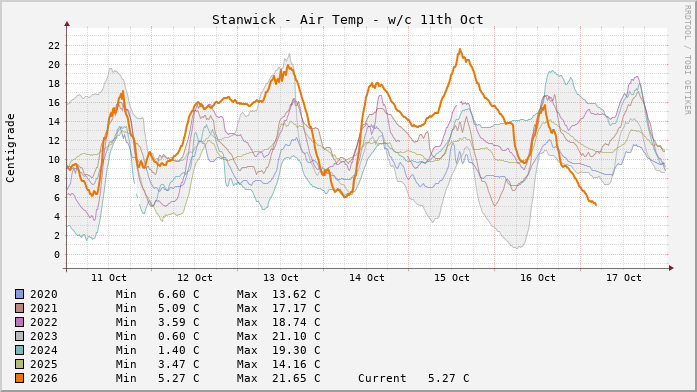Click the '2025' legend year label

44,364
